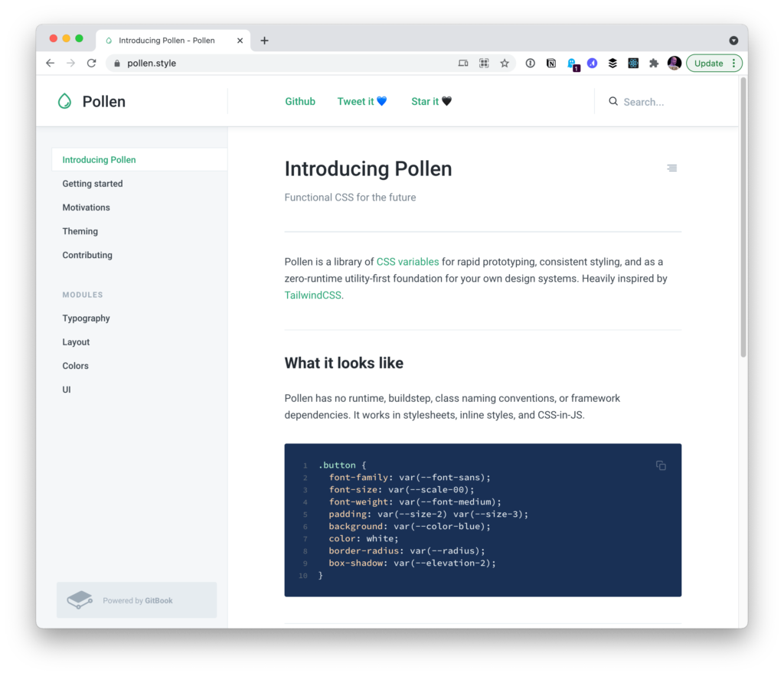Click the GitBook book icon

coord(80,599)
